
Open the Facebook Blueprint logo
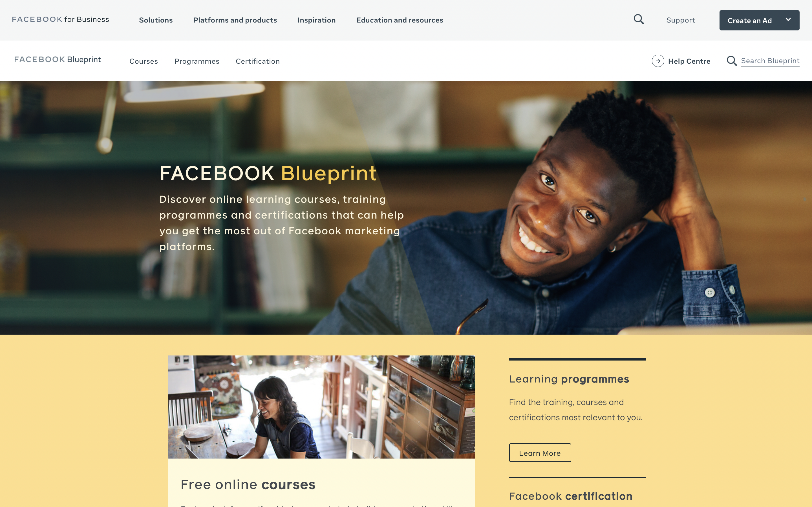(58, 59)
